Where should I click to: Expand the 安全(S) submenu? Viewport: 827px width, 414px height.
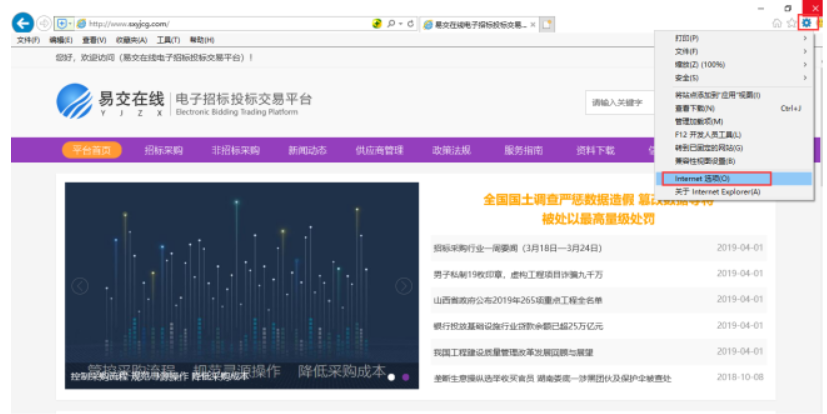[x=734, y=78]
